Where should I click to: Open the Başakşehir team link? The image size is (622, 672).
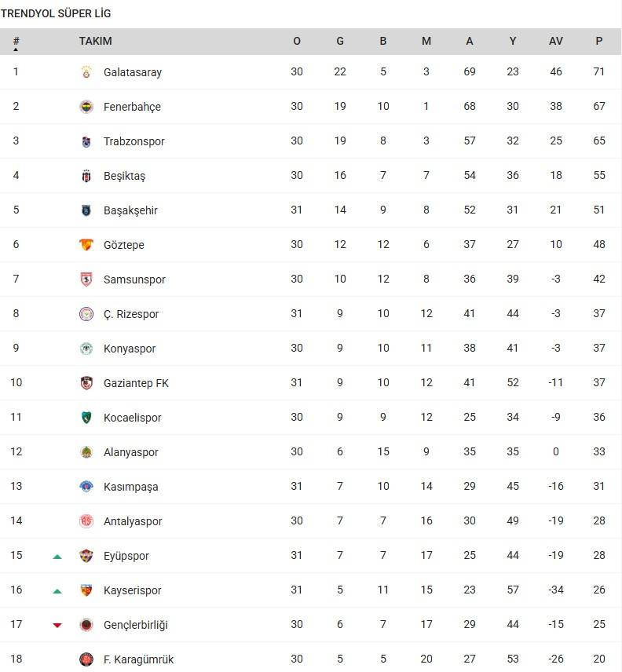[130, 210]
